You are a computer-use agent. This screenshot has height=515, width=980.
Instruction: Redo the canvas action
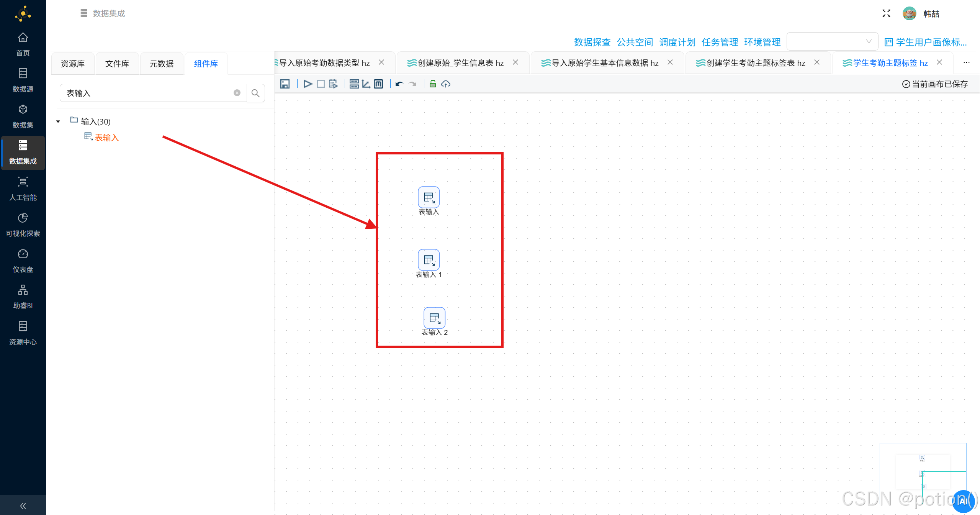point(412,84)
